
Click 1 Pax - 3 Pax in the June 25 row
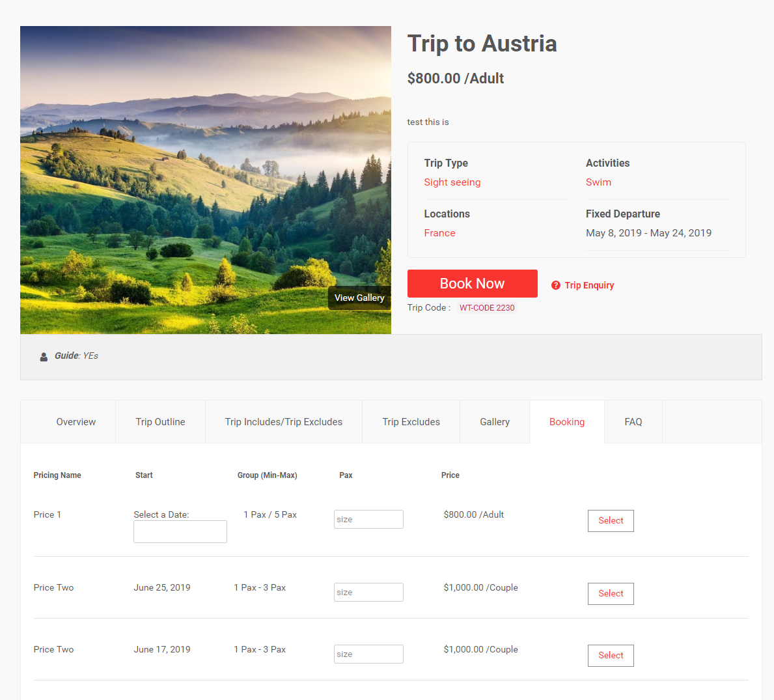260,587
